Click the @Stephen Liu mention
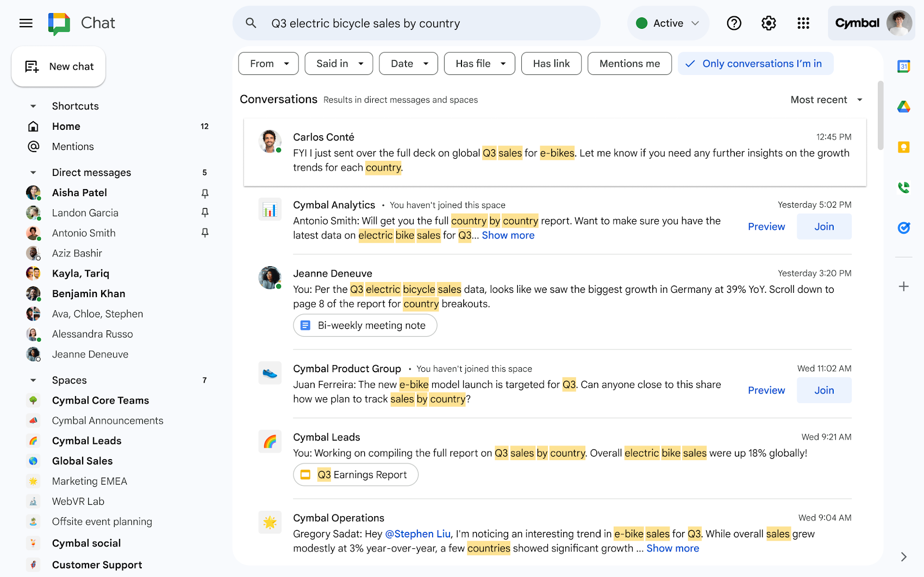The height and width of the screenshot is (577, 924). click(x=418, y=534)
